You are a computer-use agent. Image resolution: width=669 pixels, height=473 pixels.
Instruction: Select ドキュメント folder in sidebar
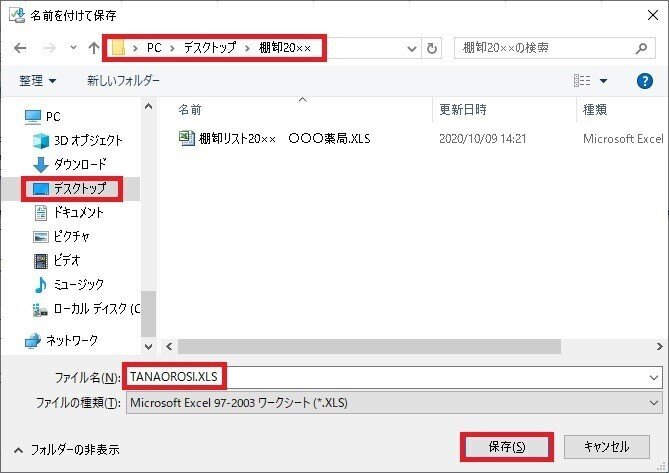(x=79, y=212)
